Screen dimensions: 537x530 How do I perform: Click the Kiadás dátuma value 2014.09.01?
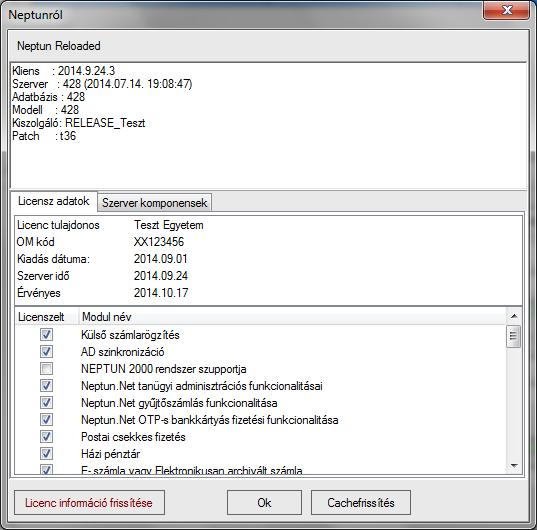(x=160, y=259)
